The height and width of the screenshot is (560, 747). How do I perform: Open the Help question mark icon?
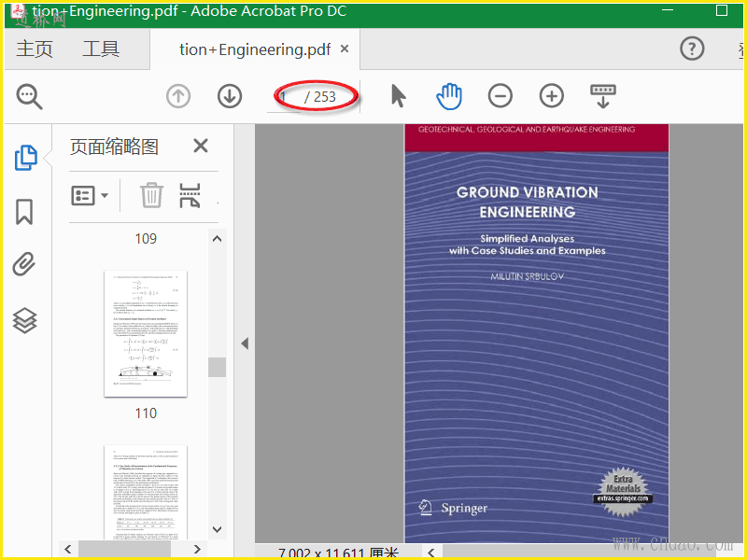pyautogui.click(x=692, y=49)
